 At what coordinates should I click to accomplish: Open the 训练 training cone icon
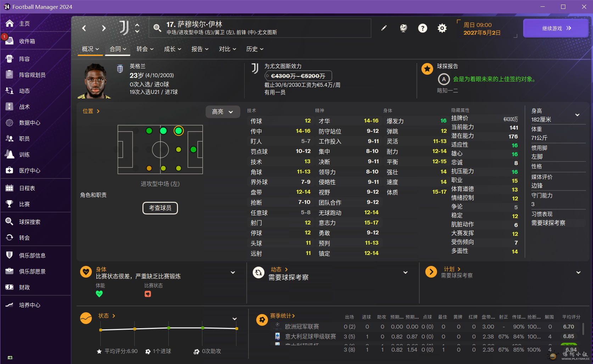tap(10, 154)
